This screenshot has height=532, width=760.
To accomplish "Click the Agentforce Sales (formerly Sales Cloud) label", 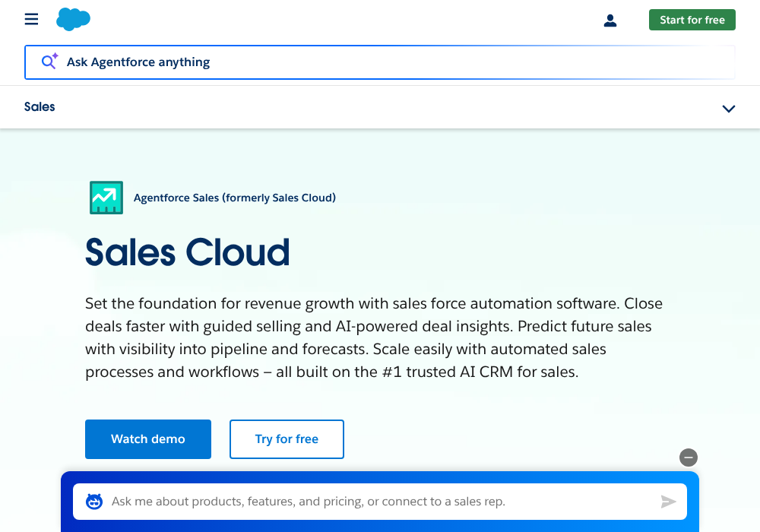I will point(235,198).
